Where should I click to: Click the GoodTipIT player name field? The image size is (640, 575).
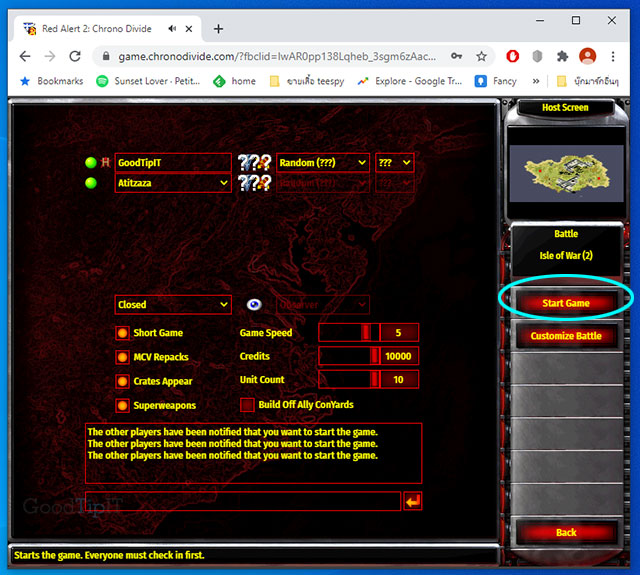pos(173,163)
